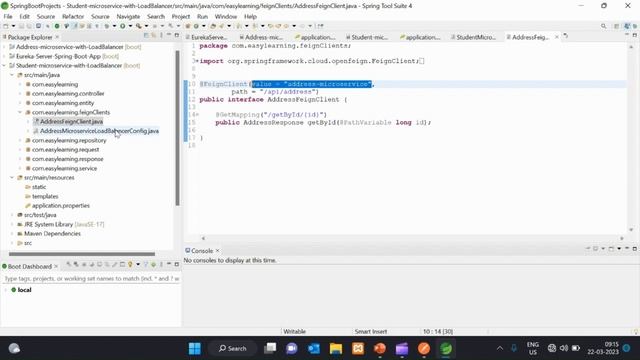Viewport: 640px width, 360px height.
Task: Select AddressFeignClient.java in Package Explorer
Action: click(71, 122)
